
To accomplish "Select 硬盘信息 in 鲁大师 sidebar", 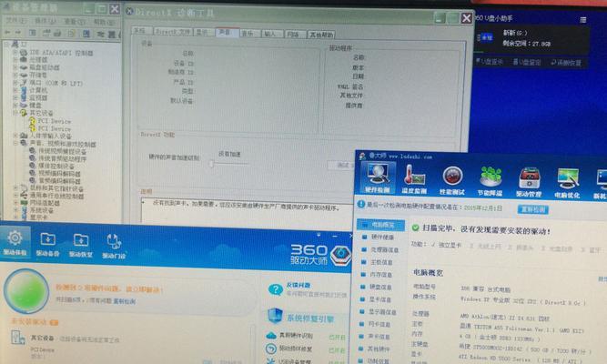I will point(380,288).
